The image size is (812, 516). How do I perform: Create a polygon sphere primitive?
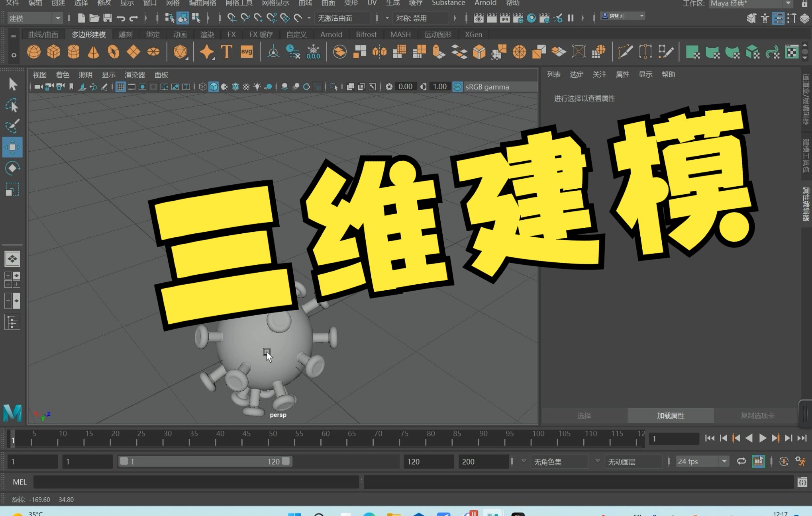tap(33, 52)
